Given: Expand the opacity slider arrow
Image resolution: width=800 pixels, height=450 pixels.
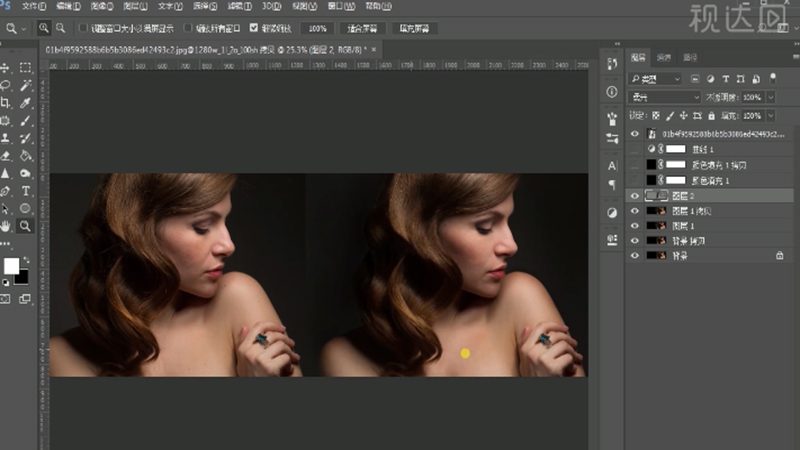Looking at the screenshot, I should (x=771, y=97).
